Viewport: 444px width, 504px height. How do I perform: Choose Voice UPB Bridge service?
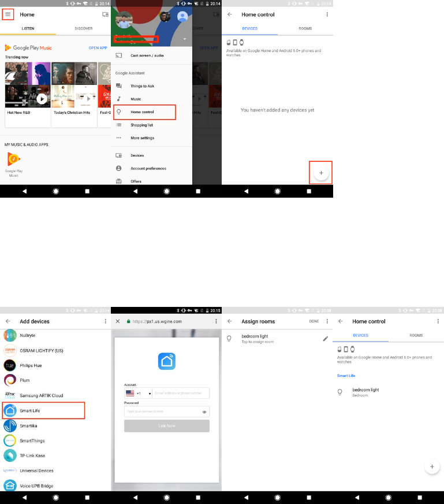pyautogui.click(x=55, y=486)
